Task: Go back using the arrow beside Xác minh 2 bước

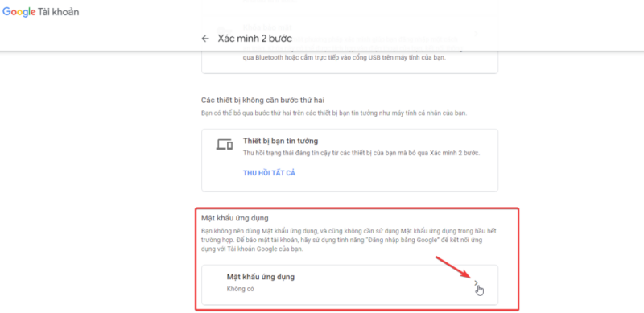Action: pos(205,39)
